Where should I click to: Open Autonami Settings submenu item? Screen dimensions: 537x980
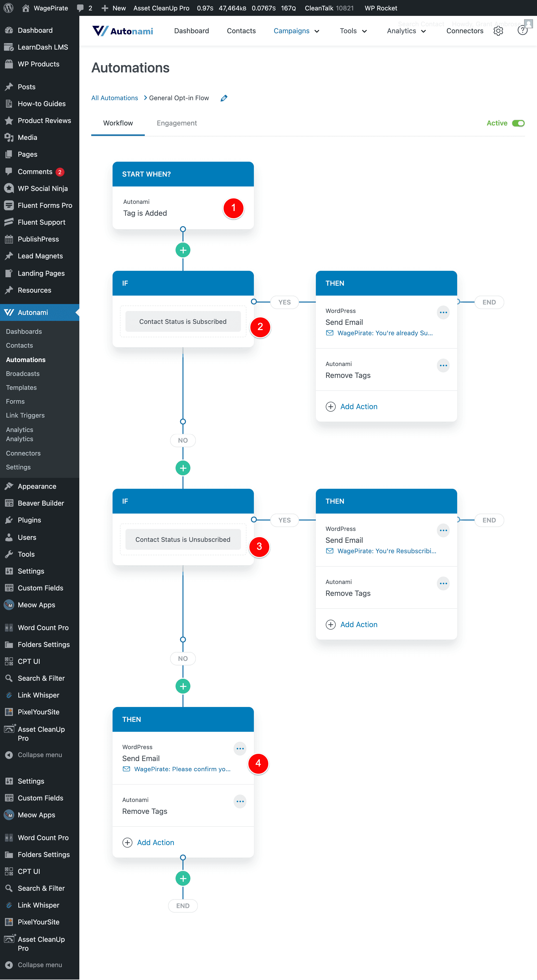(18, 467)
